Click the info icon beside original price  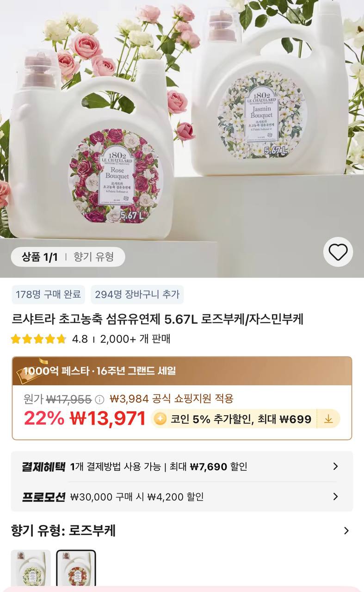coord(99,399)
